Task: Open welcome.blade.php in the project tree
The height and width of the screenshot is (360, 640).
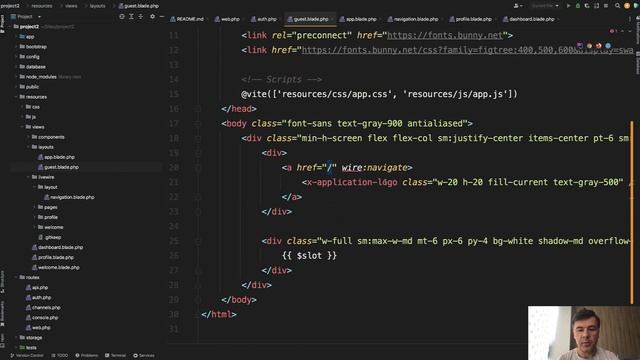Action: pos(58,267)
